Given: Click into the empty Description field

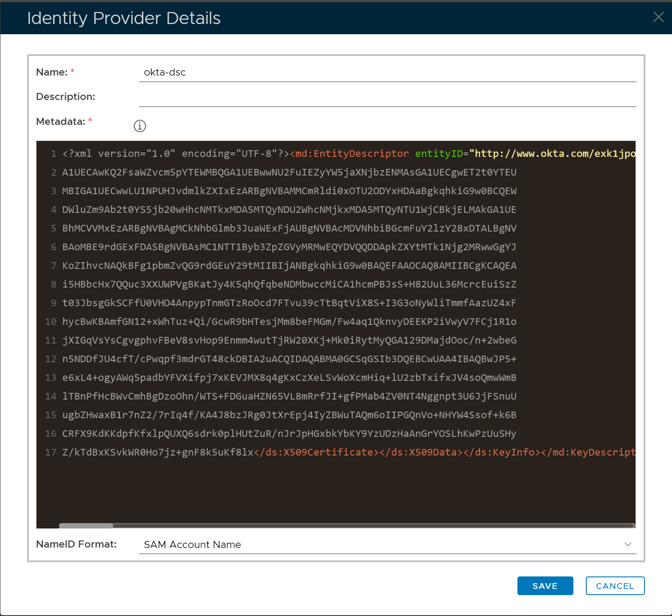Looking at the screenshot, I should tap(387, 97).
